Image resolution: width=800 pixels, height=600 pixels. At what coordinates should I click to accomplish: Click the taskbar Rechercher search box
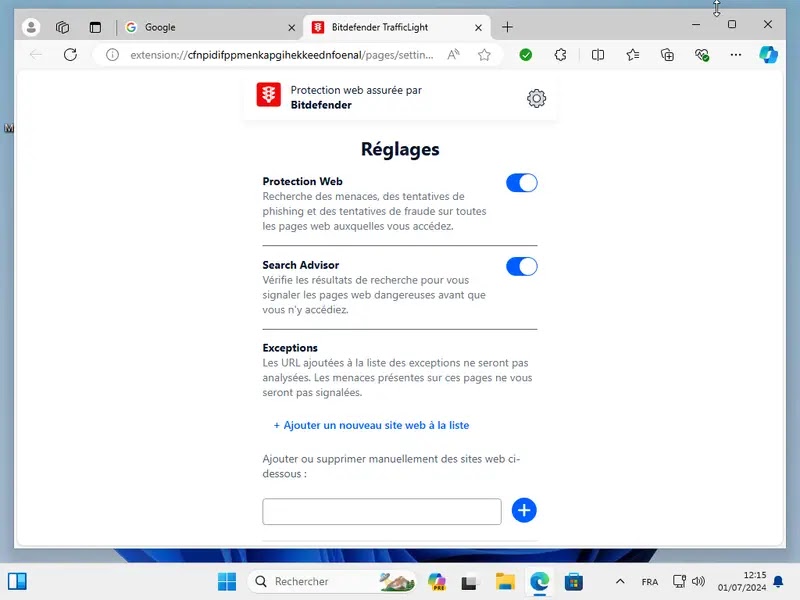coord(332,582)
